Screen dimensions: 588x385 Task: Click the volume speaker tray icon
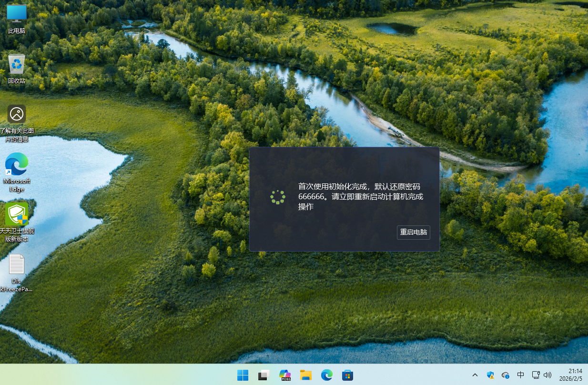pos(547,375)
